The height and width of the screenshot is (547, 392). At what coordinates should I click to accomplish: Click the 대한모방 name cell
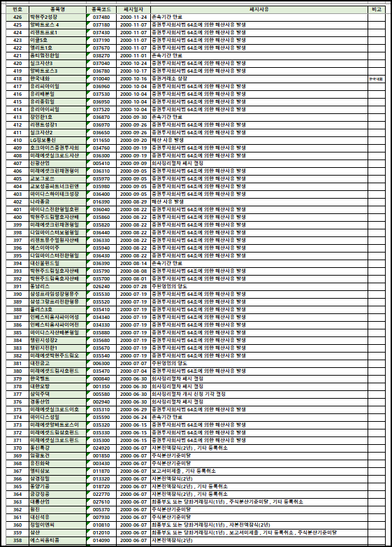(x=57, y=387)
